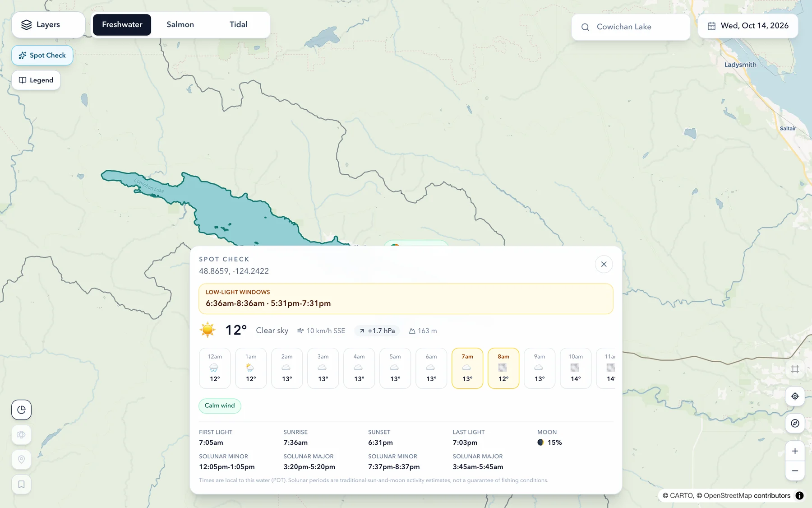Click the fish sidebar icon
812x508 pixels.
pos(21,435)
